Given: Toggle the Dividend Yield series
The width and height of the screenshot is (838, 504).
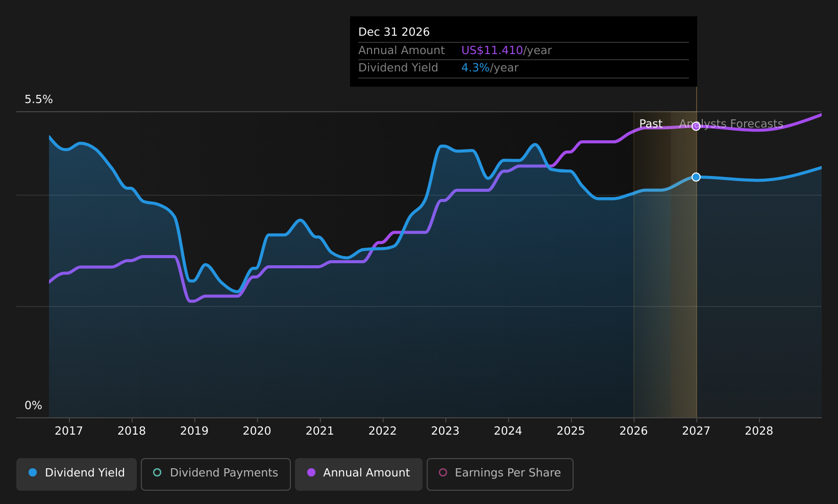Looking at the screenshot, I should pos(77,474).
